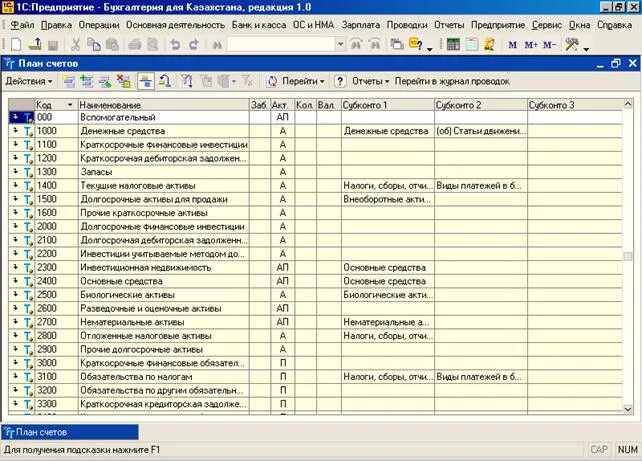Click the scroll up arrow of the accounts list
Image resolution: width=642 pixels, height=461 pixels.
point(628,104)
